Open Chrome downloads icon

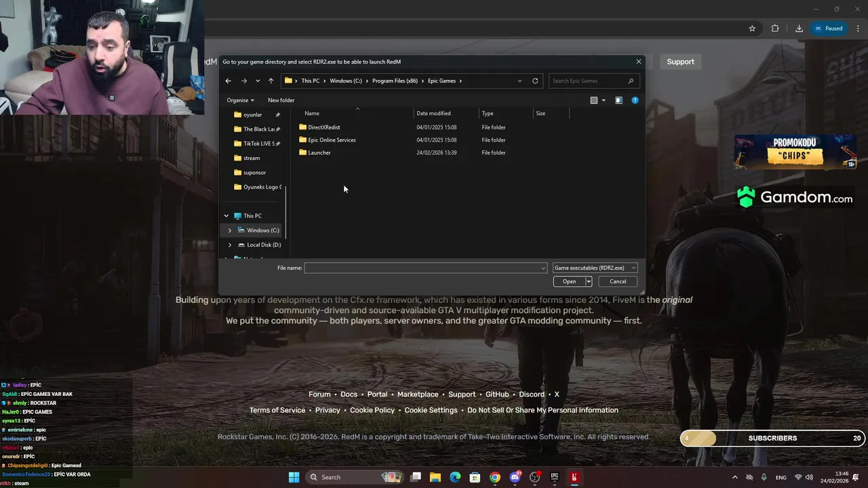pos(799,28)
